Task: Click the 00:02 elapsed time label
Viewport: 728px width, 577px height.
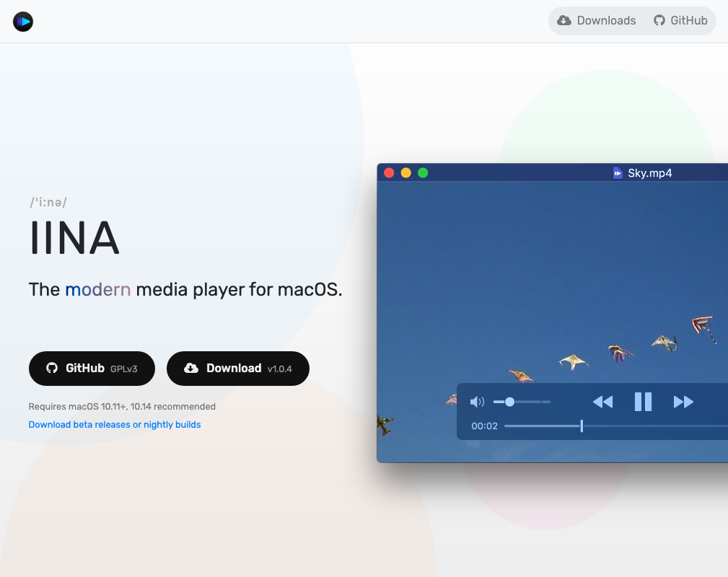Action: (x=484, y=426)
